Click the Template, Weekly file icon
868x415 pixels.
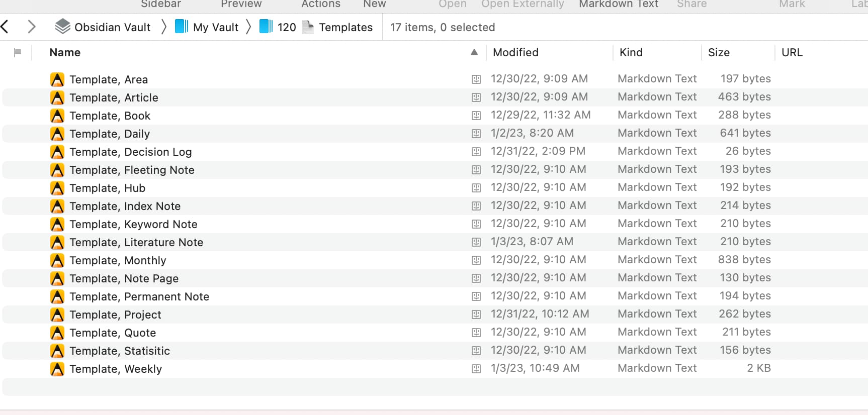(x=57, y=369)
